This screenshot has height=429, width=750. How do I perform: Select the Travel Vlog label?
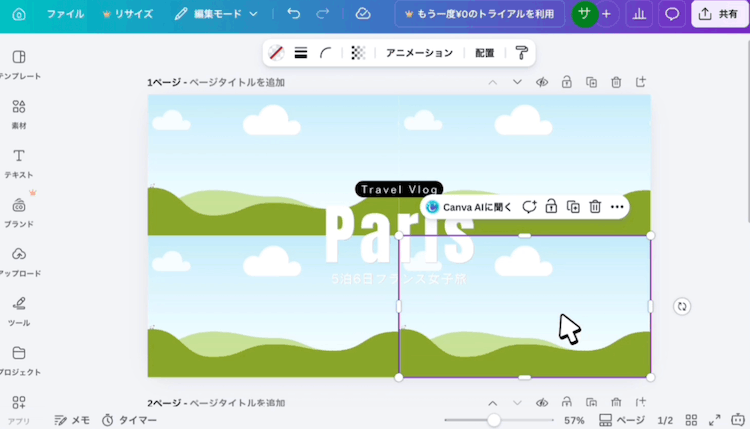399,189
